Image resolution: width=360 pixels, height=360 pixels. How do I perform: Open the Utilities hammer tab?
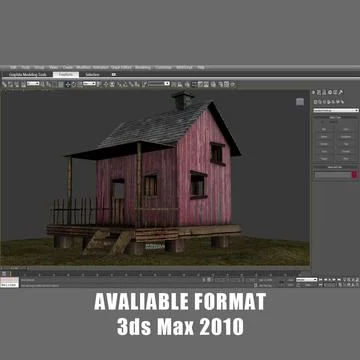341,92
